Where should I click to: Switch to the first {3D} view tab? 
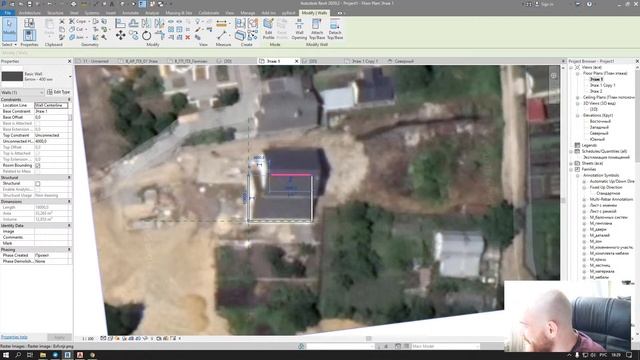click(228, 61)
